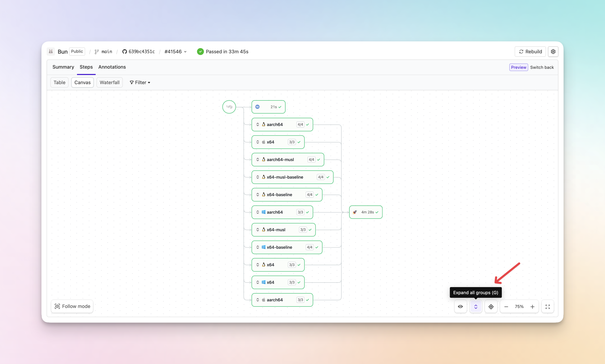The width and height of the screenshot is (605, 364).
Task: Zoom out with the minus icon
Action: (506, 307)
